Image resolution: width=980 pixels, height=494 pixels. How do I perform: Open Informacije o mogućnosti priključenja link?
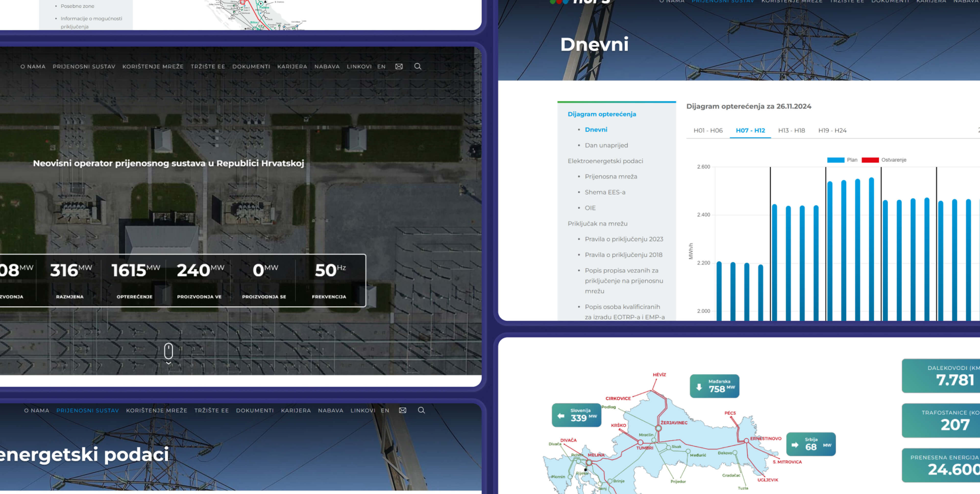(91, 22)
